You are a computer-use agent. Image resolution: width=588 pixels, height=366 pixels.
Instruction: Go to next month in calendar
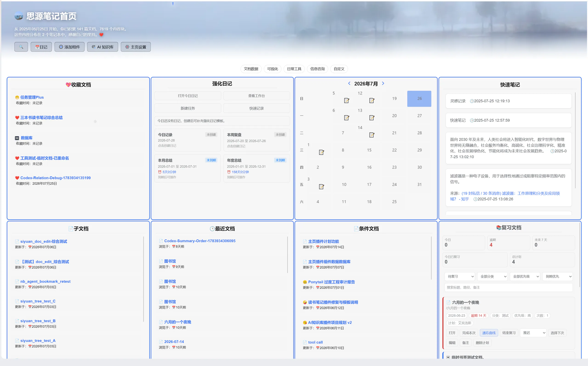(x=383, y=83)
